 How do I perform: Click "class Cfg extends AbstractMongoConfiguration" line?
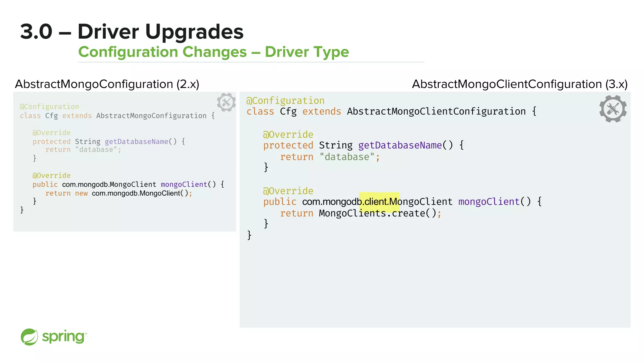coord(117,116)
